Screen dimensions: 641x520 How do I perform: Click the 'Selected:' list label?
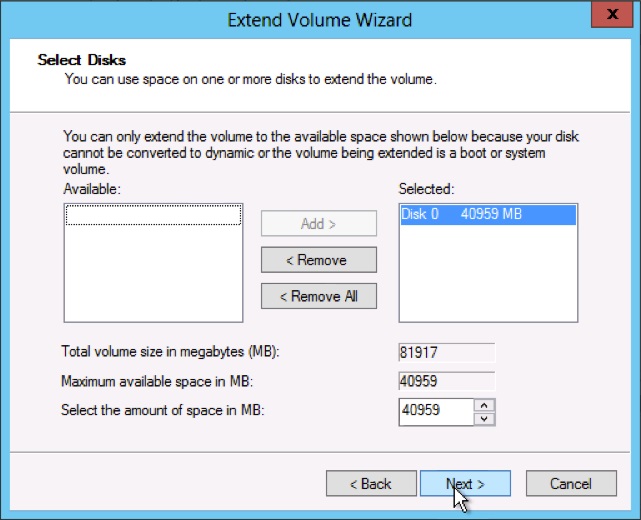(x=427, y=189)
